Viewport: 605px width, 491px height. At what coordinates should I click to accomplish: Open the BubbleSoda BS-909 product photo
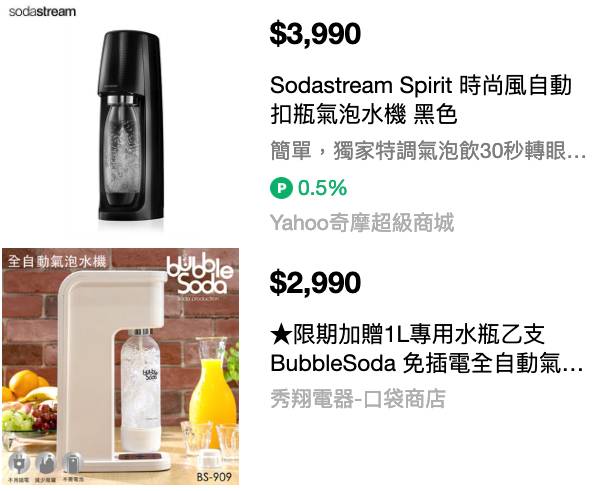pyautogui.click(x=120, y=366)
